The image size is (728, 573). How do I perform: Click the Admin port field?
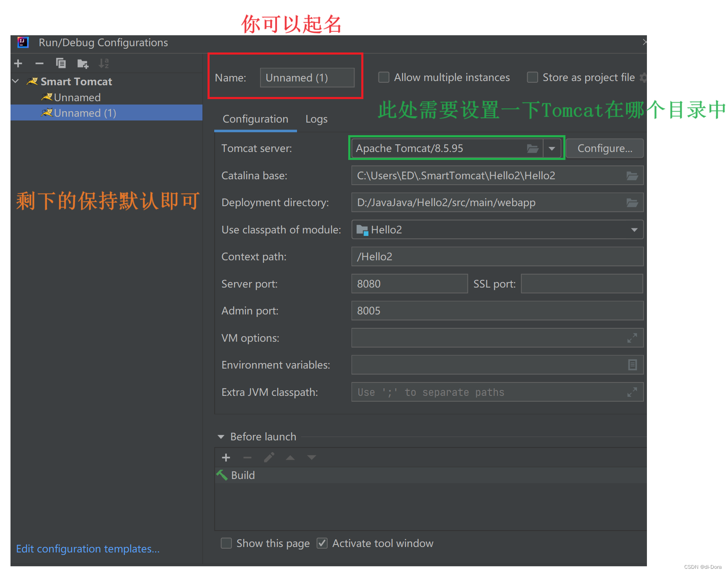coord(497,311)
